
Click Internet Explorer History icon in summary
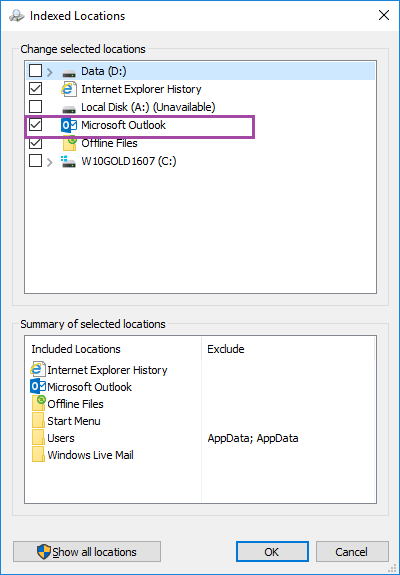(38, 369)
